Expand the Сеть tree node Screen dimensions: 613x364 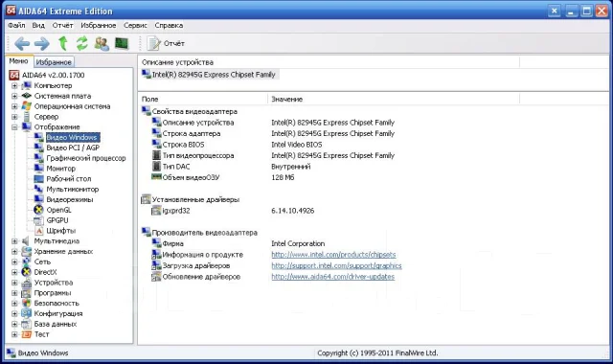tap(14, 262)
